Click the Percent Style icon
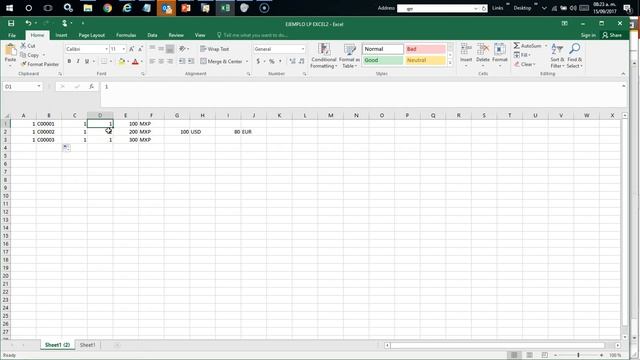 tap(272, 61)
